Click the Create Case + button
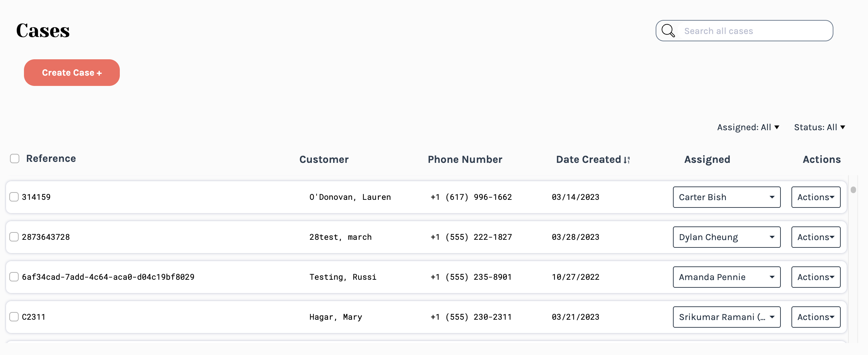 (x=72, y=73)
